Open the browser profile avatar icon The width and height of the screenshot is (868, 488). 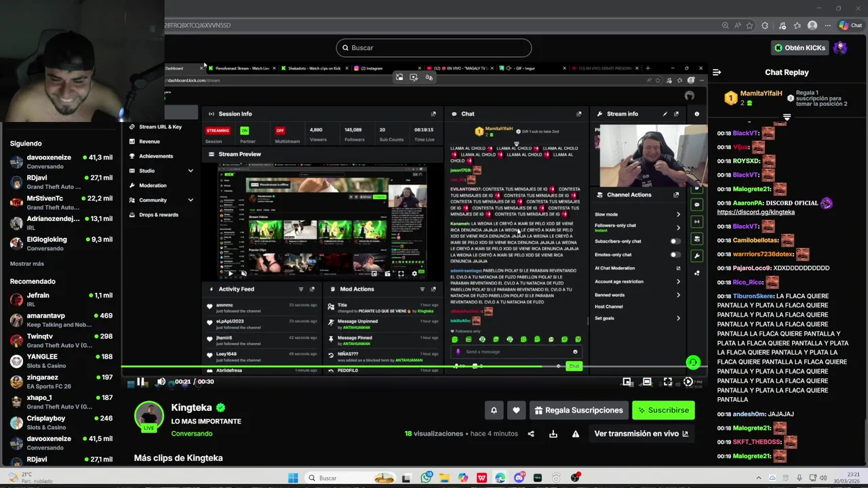tap(812, 26)
